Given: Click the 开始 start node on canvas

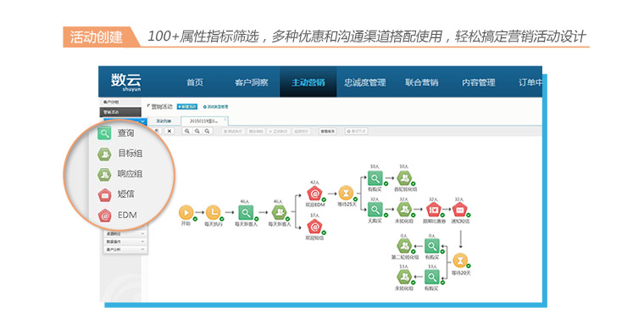Looking at the screenshot, I should point(186,213).
